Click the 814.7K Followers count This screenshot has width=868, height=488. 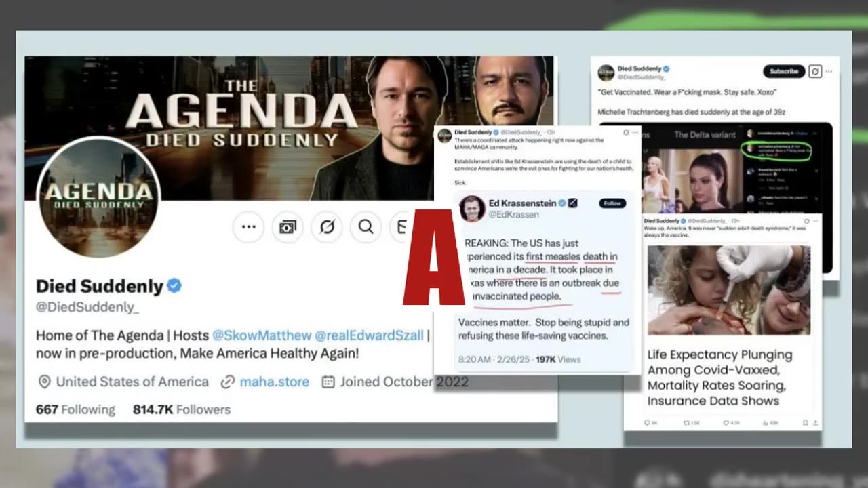click(x=182, y=409)
